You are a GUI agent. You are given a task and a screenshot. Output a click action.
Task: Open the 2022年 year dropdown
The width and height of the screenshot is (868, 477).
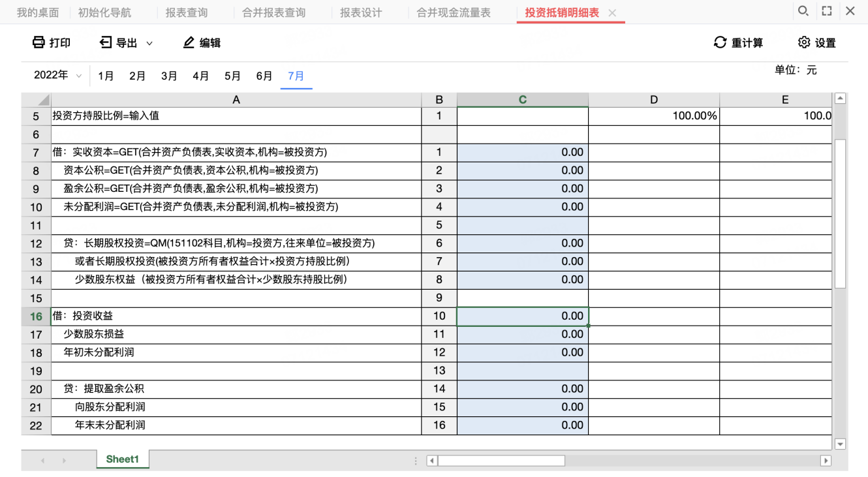point(58,76)
